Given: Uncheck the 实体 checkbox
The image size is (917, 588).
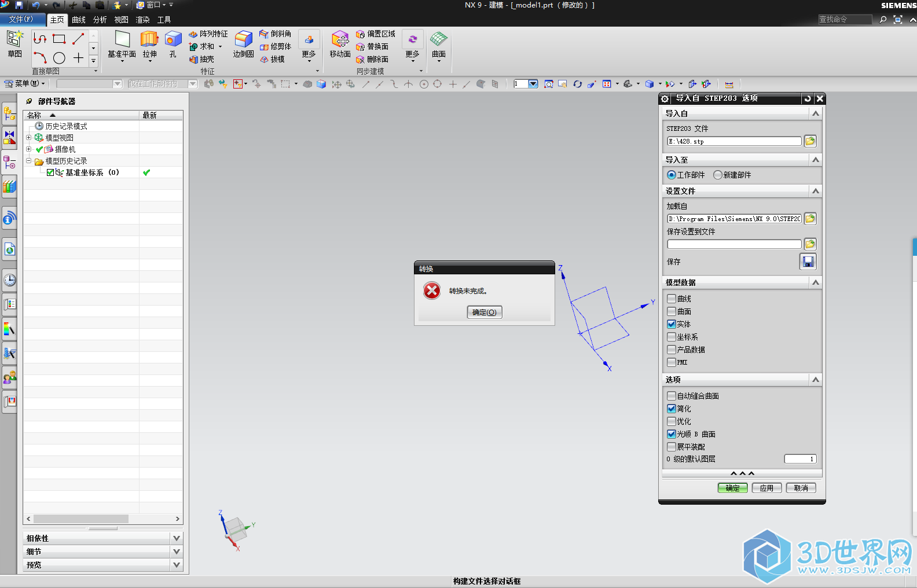Looking at the screenshot, I should [672, 324].
